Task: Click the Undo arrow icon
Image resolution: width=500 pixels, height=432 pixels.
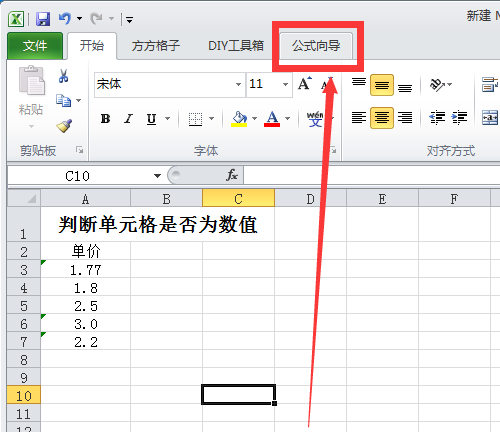Action: coord(65,19)
